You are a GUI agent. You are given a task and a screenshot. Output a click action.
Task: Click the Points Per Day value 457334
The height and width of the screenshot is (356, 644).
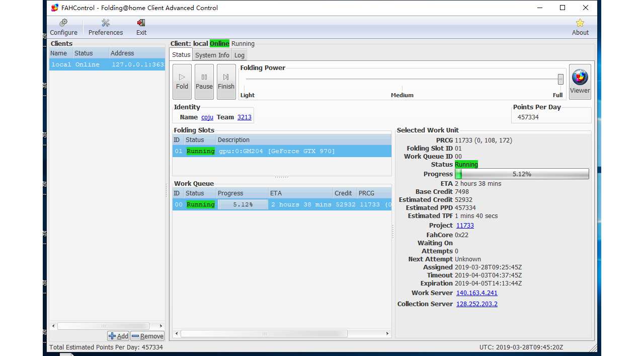[528, 117]
